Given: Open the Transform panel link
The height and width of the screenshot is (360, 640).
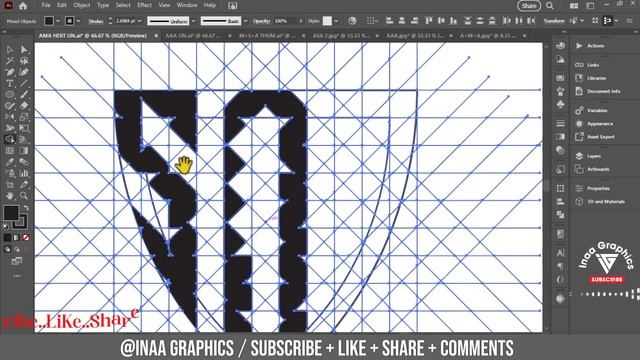Looking at the screenshot, I should click(554, 21).
